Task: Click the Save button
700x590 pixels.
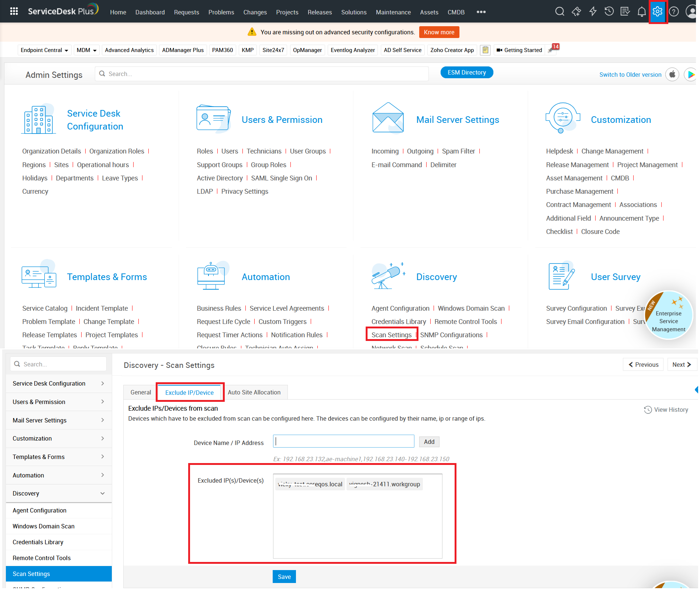Action: coord(284,577)
